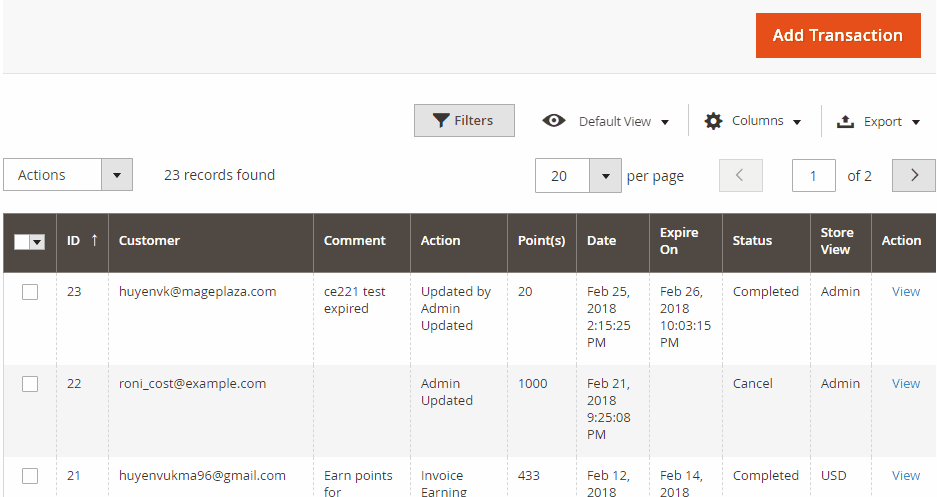Open the per page size dropdown arrow
937x497 pixels.
click(605, 176)
